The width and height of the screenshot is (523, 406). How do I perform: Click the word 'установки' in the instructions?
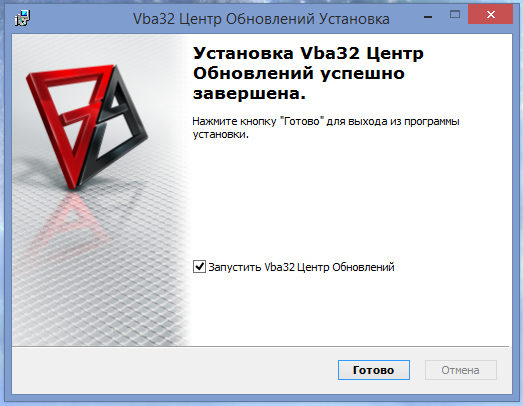[x=220, y=135]
